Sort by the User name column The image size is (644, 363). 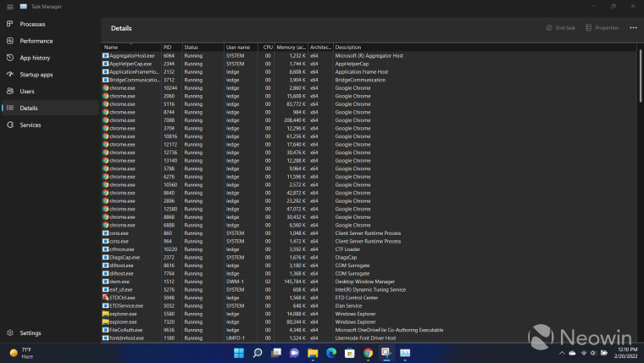pyautogui.click(x=241, y=47)
